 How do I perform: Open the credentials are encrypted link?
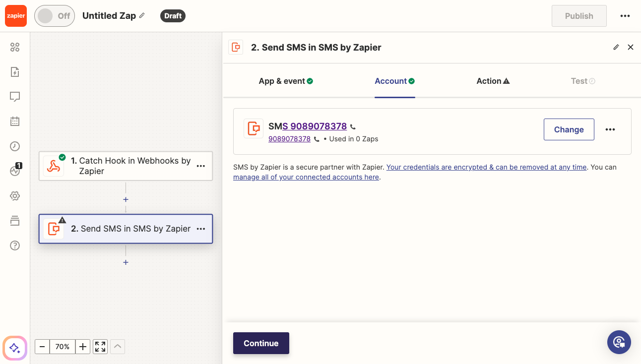[x=487, y=167]
